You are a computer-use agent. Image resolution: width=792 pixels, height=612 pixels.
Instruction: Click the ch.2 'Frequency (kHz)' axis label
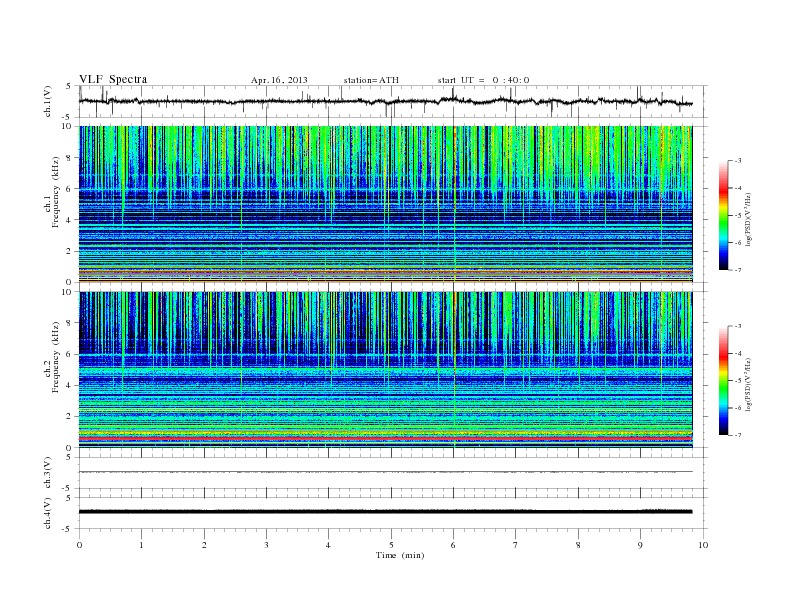56,358
